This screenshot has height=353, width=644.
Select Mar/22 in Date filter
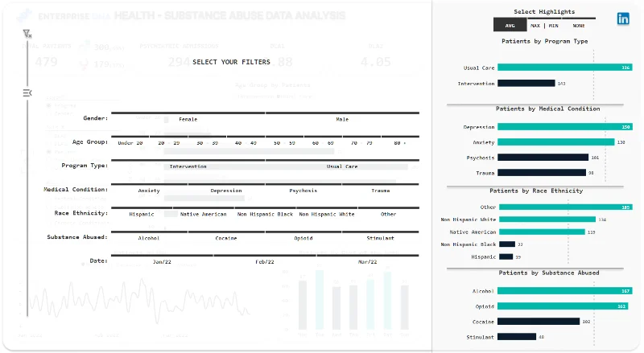click(368, 261)
